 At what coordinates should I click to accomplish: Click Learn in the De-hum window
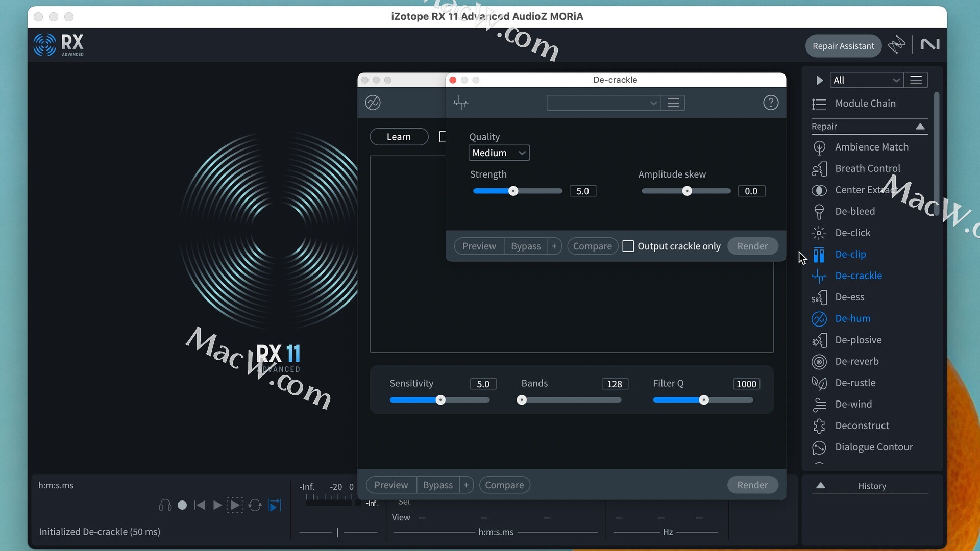click(x=399, y=137)
